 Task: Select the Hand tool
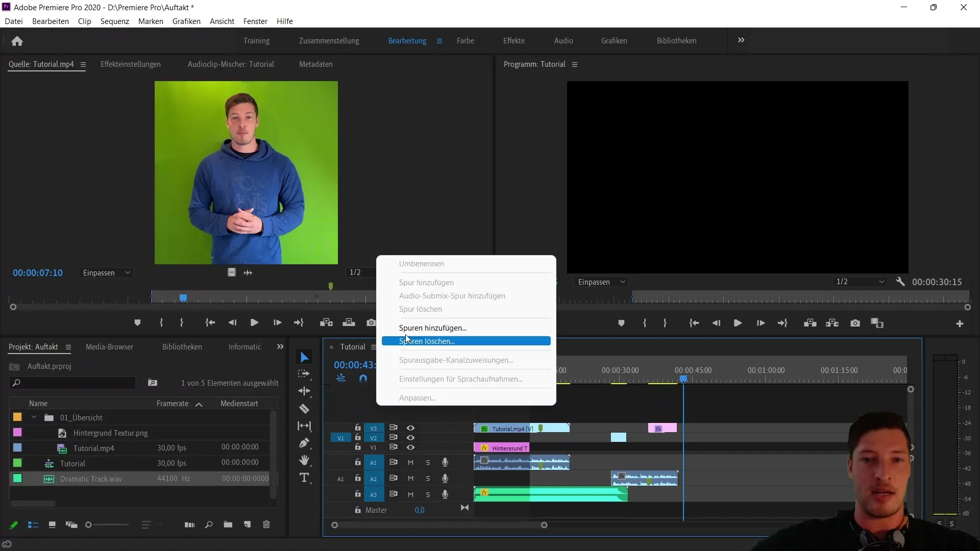point(304,460)
